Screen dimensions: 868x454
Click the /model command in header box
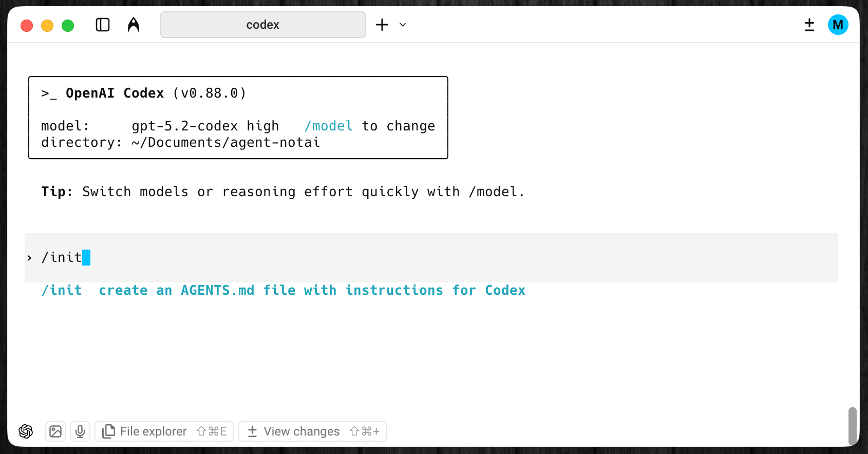(328, 126)
